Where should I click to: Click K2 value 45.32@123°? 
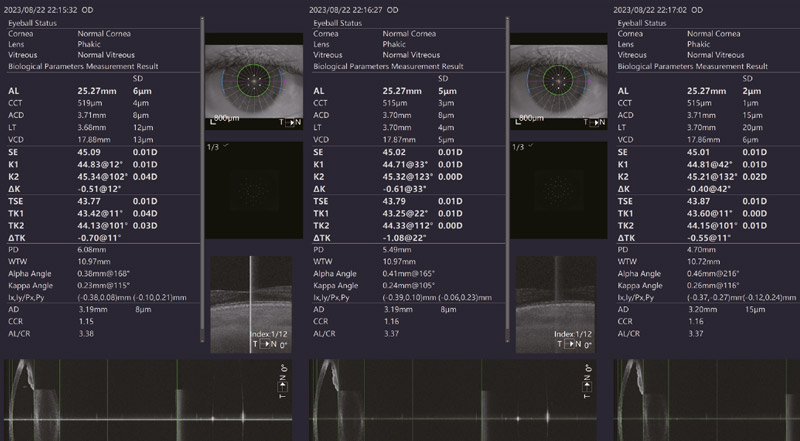pyautogui.click(x=407, y=177)
